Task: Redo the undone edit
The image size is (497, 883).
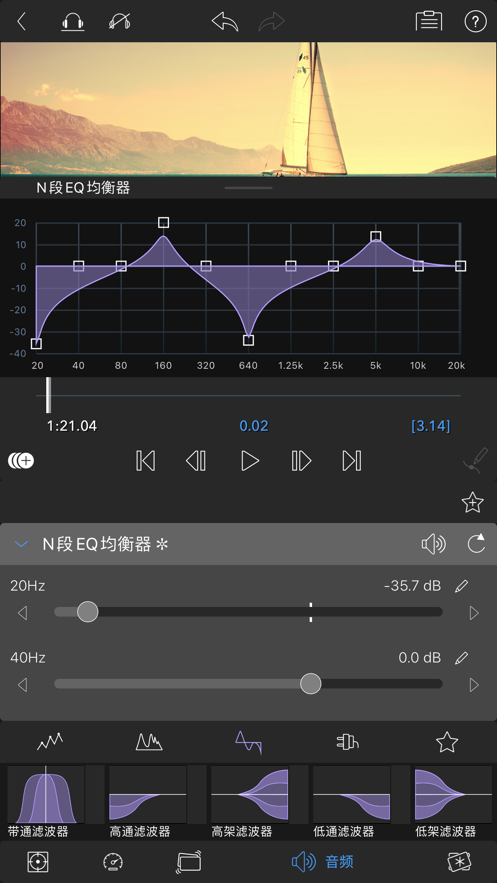Action: tap(272, 22)
